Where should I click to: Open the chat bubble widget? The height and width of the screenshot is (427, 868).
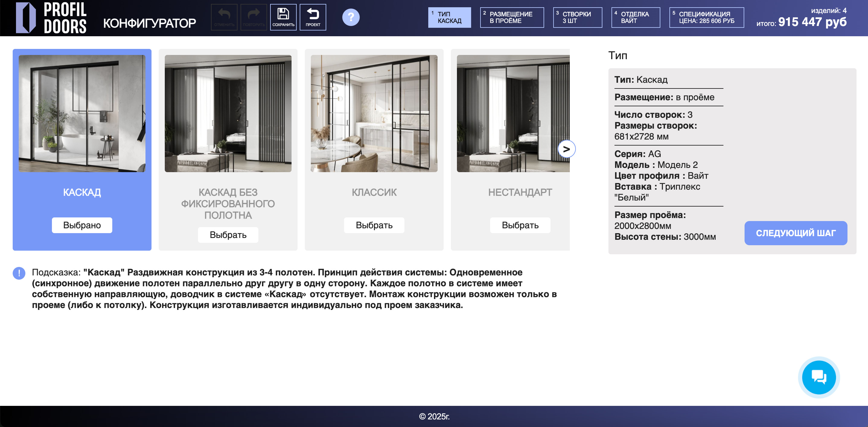[819, 377]
